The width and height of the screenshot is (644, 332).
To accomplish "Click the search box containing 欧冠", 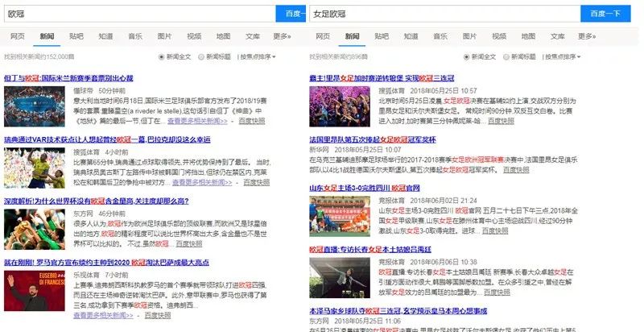I will point(139,14).
